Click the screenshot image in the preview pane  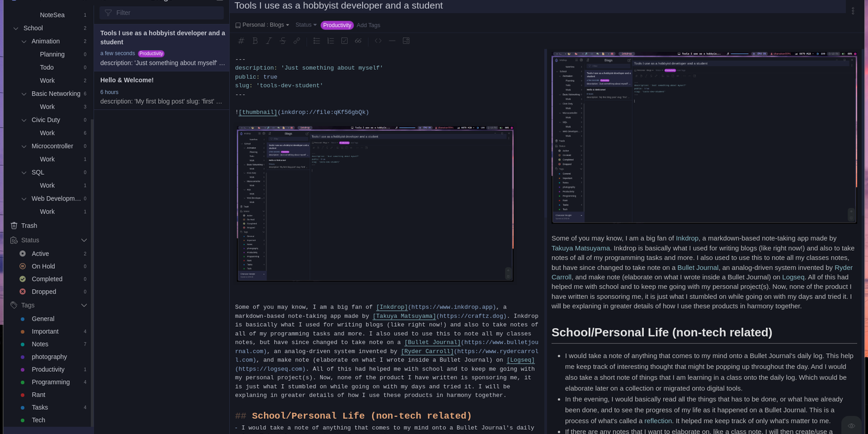(704, 137)
